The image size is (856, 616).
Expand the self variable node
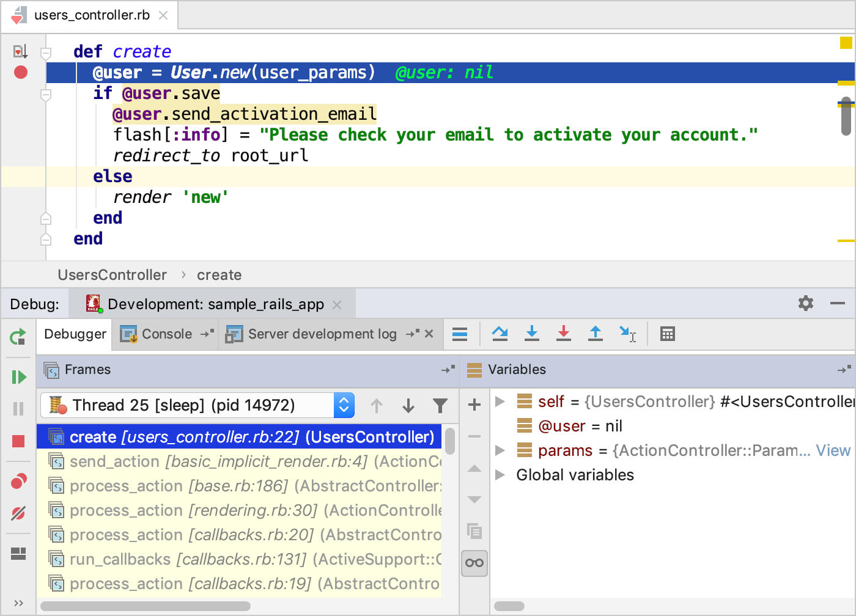coord(500,402)
